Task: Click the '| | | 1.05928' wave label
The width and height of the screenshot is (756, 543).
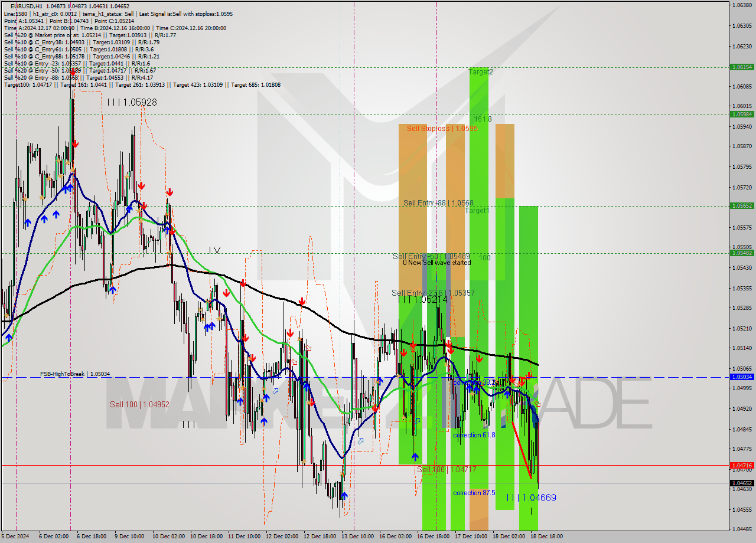Action: pos(132,102)
